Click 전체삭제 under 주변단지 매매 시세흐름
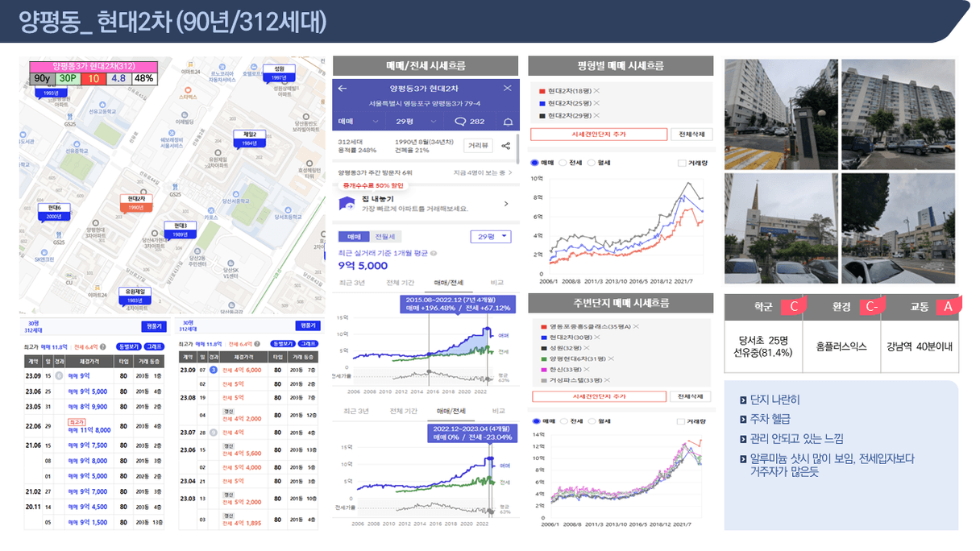 pyautogui.click(x=691, y=396)
